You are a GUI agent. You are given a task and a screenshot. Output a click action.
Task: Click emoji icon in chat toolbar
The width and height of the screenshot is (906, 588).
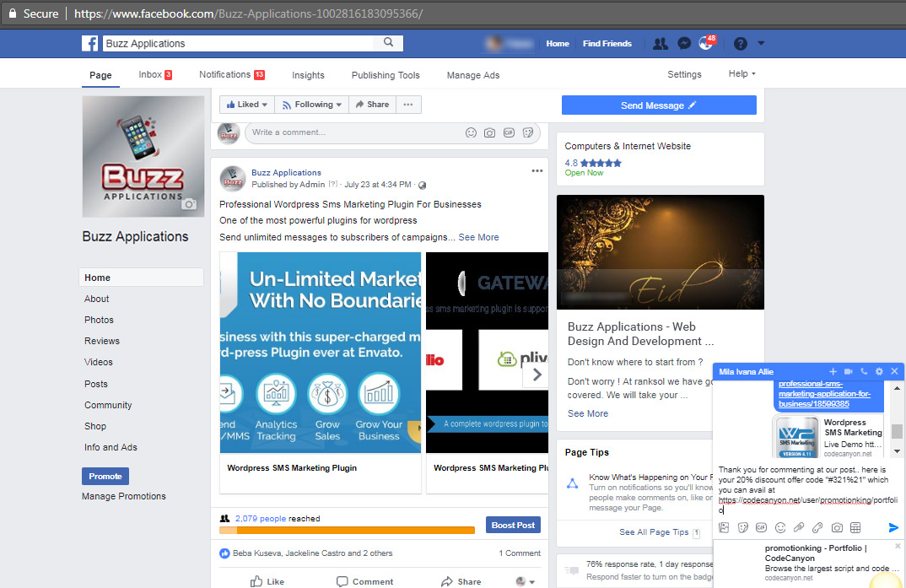point(780,527)
